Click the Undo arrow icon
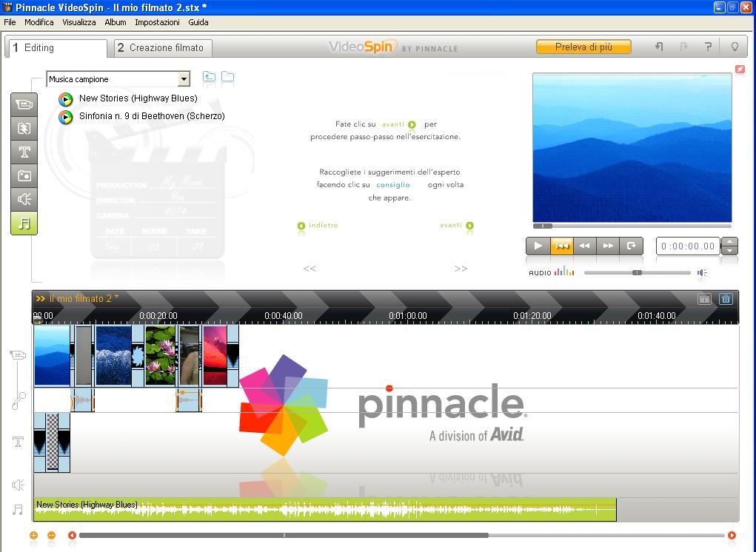The width and height of the screenshot is (756, 552). 659,47
